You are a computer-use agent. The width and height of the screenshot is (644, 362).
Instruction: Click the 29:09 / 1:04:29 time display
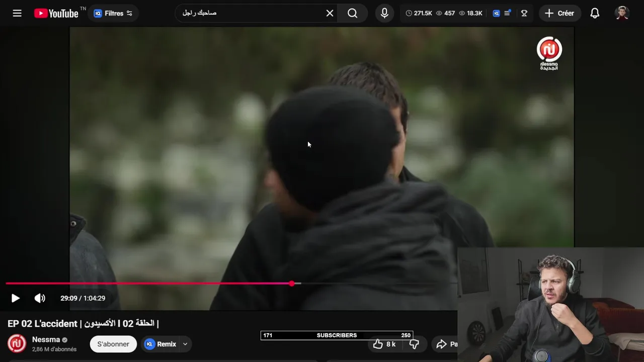pos(83,298)
